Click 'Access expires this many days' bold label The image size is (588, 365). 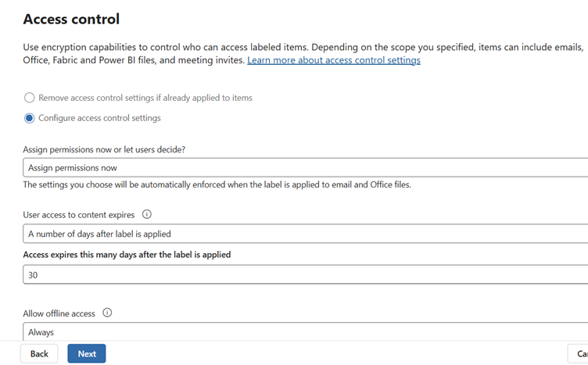[x=127, y=255]
